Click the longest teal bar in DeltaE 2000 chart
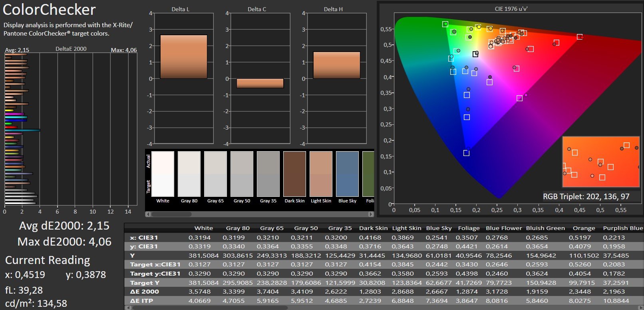Image resolution: width=644 pixels, height=310 pixels. (x=22, y=130)
